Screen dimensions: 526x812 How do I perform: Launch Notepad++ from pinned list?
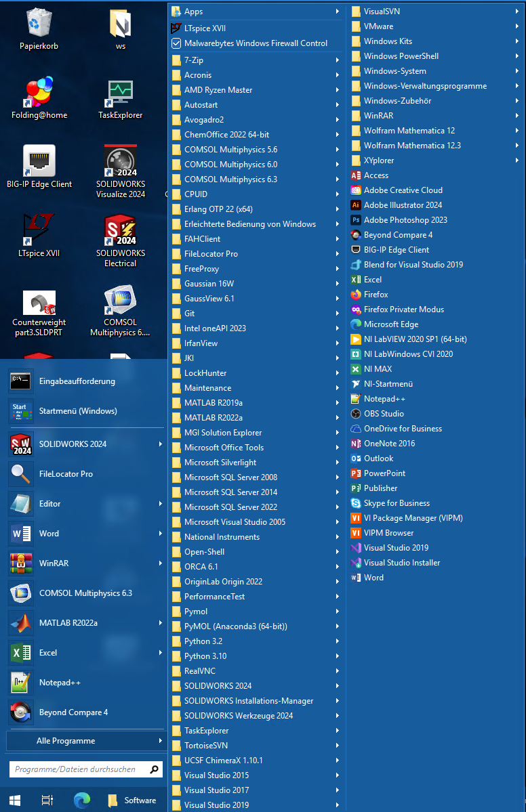(85, 683)
